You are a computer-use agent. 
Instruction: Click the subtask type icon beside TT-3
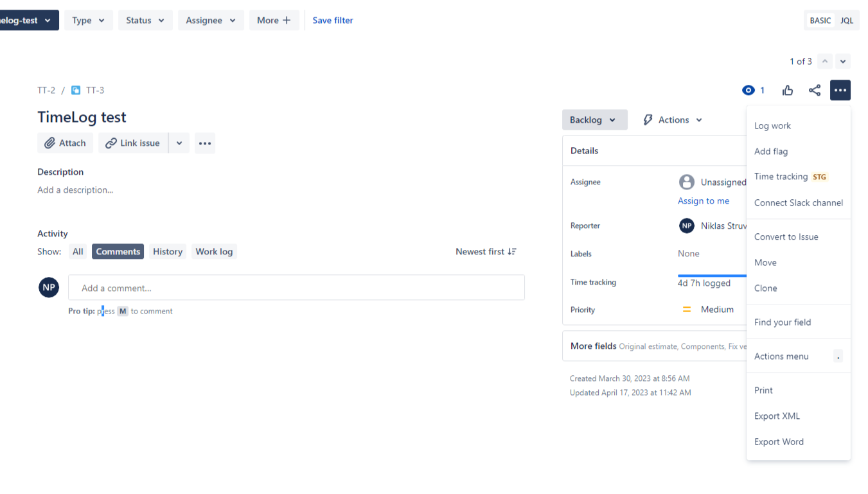click(76, 90)
